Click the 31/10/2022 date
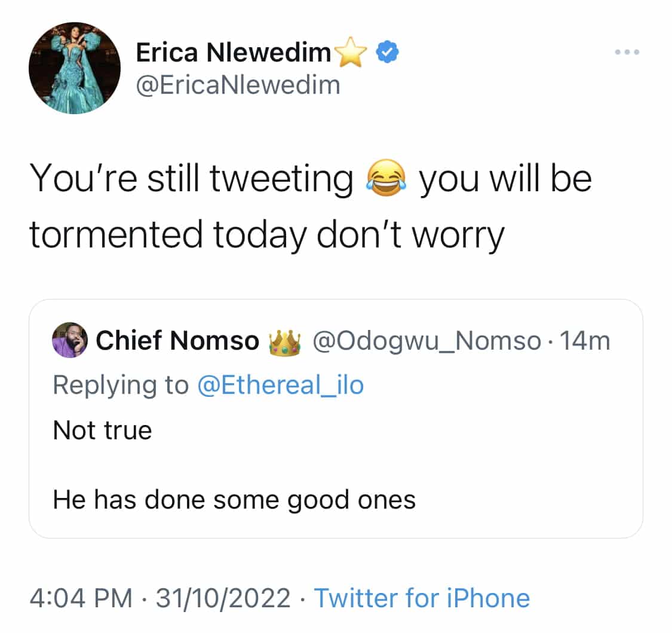The image size is (672, 633). [x=223, y=598]
